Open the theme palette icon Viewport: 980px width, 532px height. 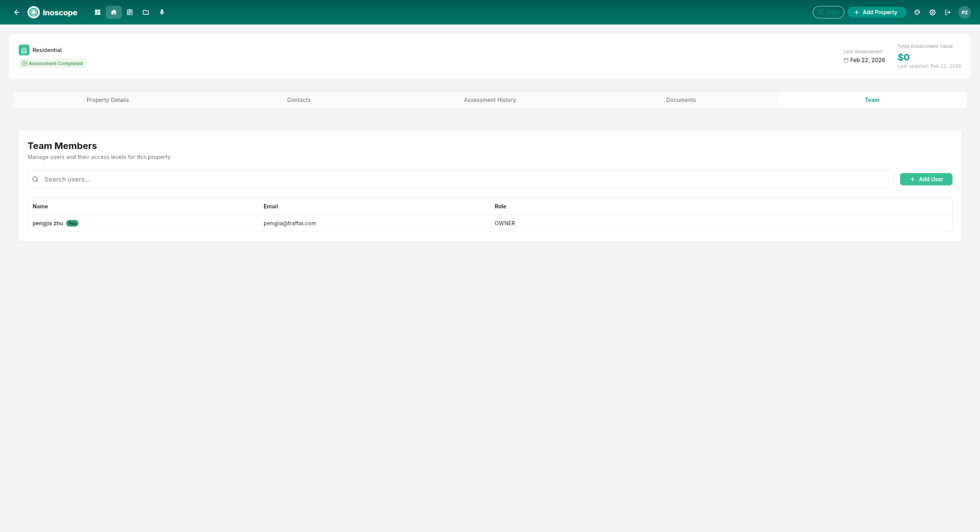pyautogui.click(x=916, y=12)
